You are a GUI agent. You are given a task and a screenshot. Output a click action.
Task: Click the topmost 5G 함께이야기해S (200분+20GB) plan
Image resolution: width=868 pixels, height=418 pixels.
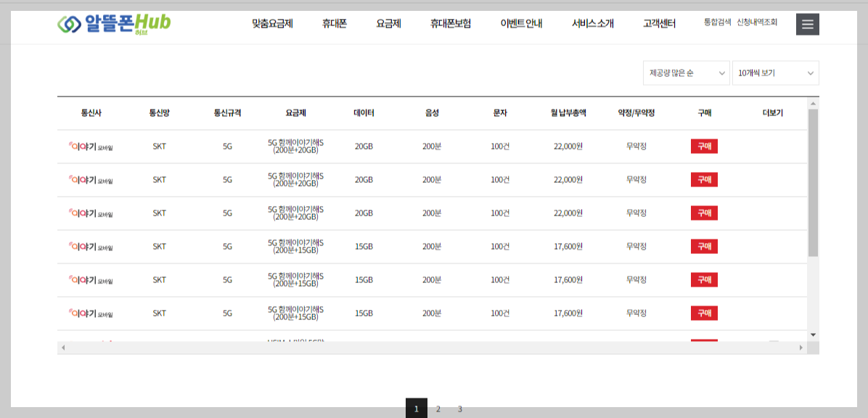(295, 147)
